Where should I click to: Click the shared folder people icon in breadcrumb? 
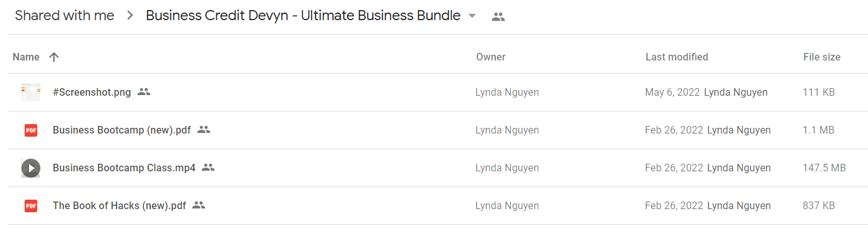tap(498, 17)
